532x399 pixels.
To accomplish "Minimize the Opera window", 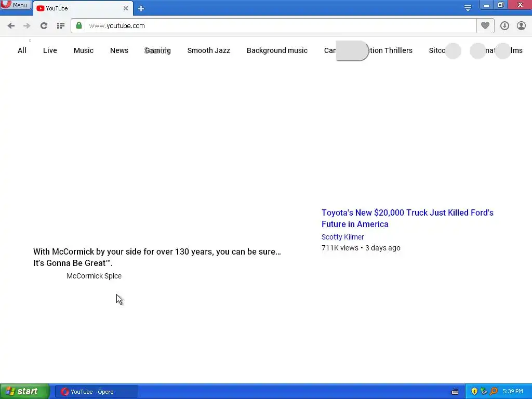I will point(486,5).
